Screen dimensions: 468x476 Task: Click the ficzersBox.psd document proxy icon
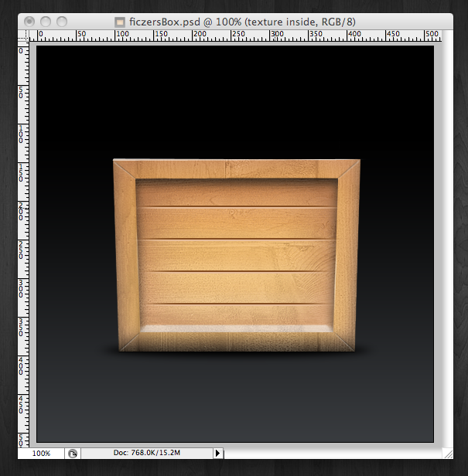click(120, 22)
